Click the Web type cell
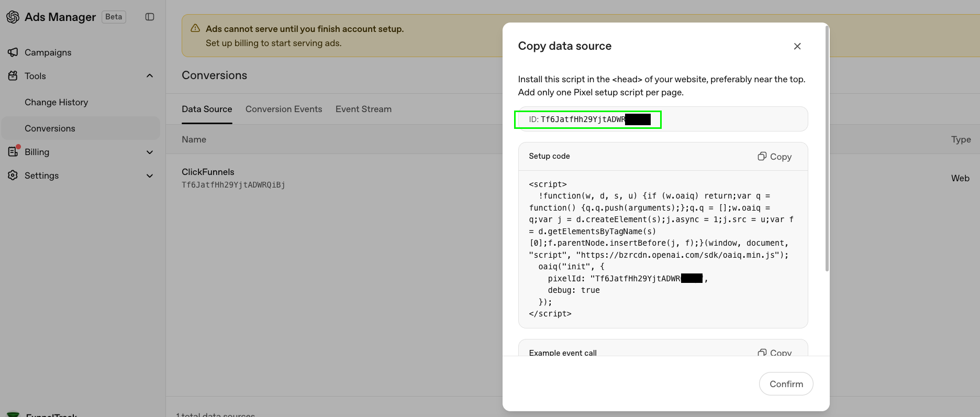 tap(960, 178)
